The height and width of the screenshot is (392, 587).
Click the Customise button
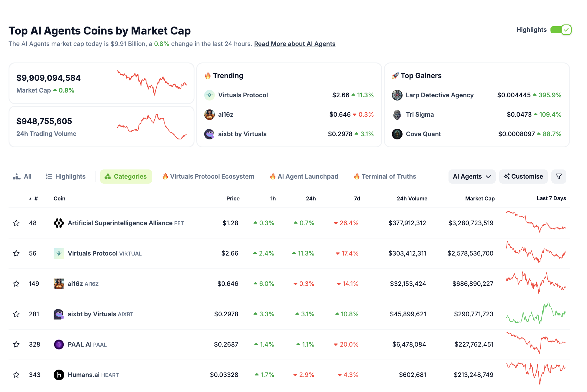(523, 177)
